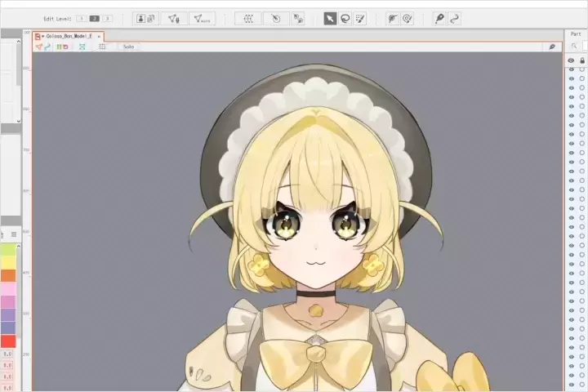
Task: Toggle the eye visibility header in Part panel
Action: pos(571,60)
